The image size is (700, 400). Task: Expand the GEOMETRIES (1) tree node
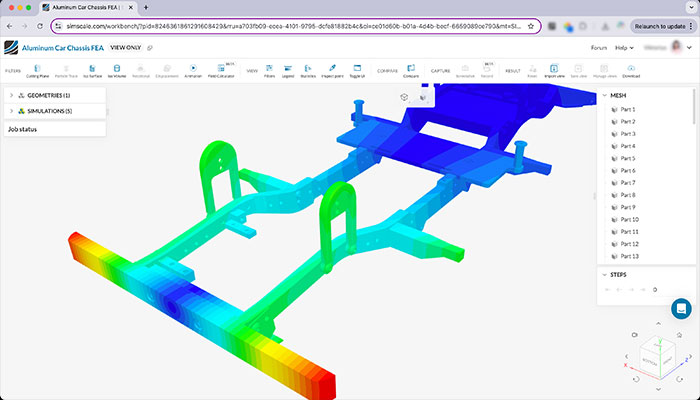click(12, 95)
